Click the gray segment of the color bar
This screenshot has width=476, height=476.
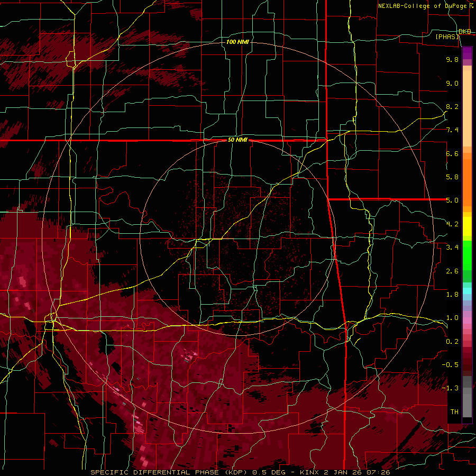click(467, 397)
